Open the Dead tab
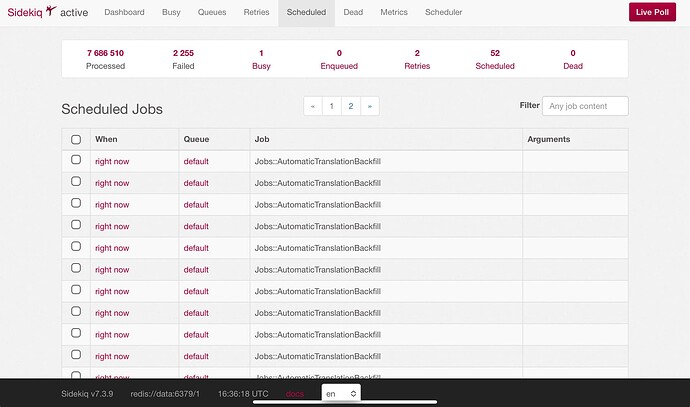 click(353, 12)
